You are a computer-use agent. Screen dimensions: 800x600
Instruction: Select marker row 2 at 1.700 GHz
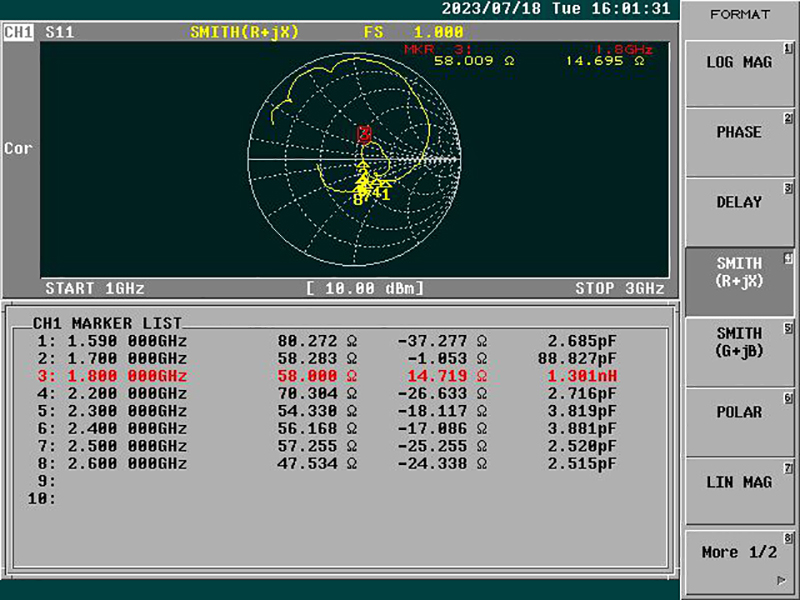[327, 358]
